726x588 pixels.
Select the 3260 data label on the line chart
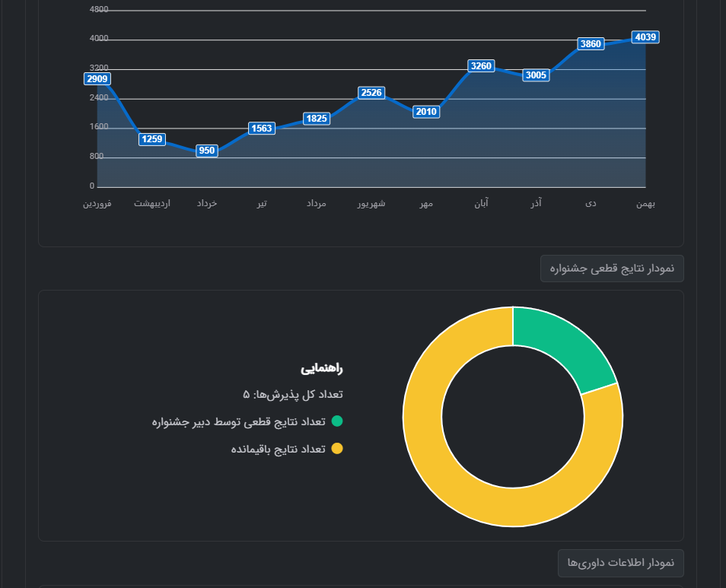tap(481, 66)
